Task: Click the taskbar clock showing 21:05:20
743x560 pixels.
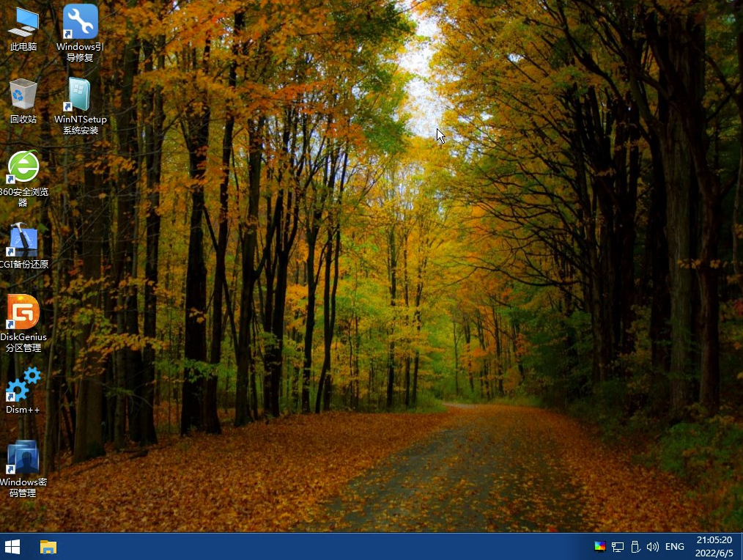Action: click(714, 540)
